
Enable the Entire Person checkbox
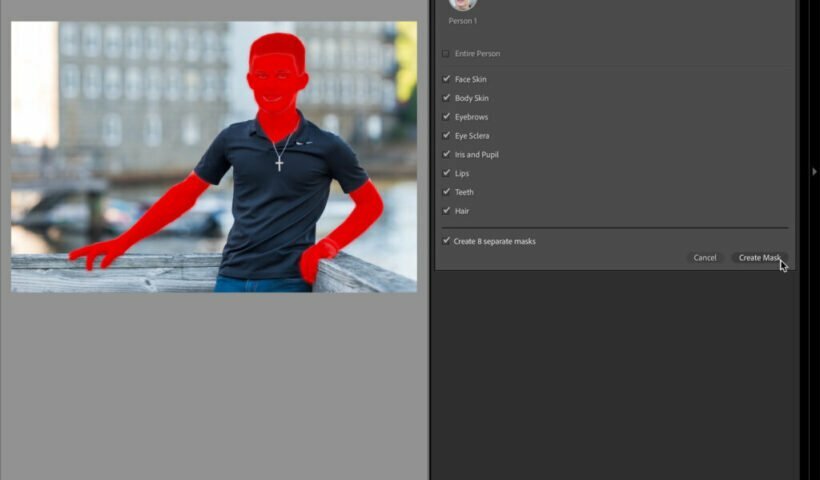point(446,54)
